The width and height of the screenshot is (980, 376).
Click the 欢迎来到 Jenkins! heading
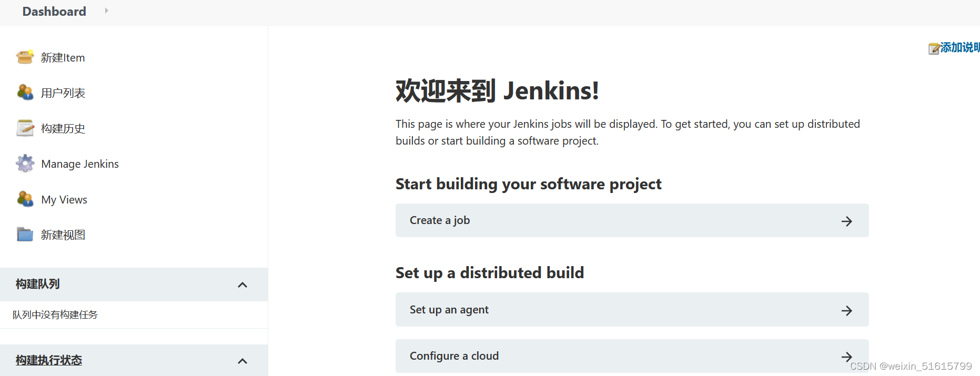[x=497, y=90]
